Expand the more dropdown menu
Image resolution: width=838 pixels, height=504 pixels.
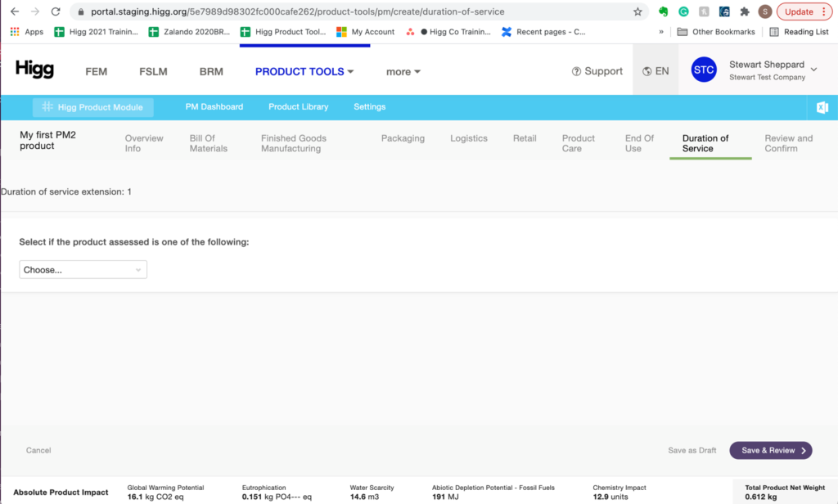[403, 72]
